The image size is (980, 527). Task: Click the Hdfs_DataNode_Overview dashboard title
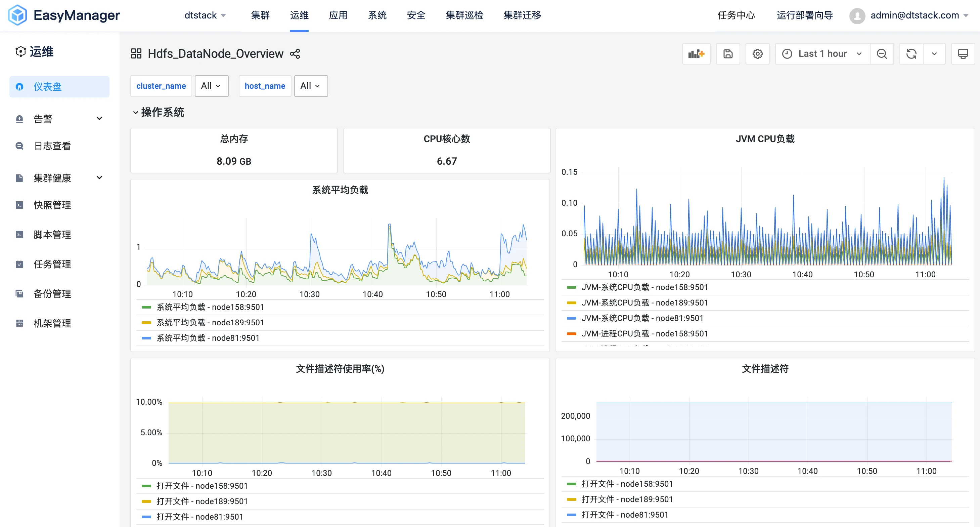coord(216,54)
